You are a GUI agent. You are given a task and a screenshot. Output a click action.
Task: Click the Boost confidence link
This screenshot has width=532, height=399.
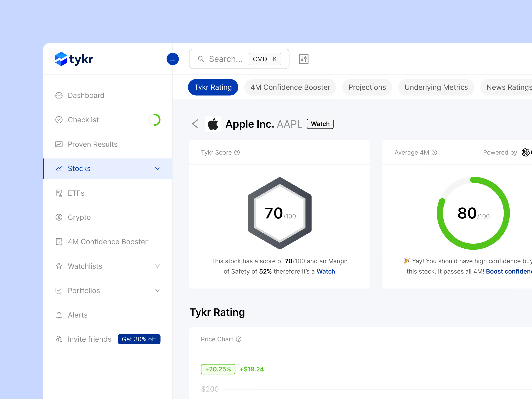[x=509, y=271]
